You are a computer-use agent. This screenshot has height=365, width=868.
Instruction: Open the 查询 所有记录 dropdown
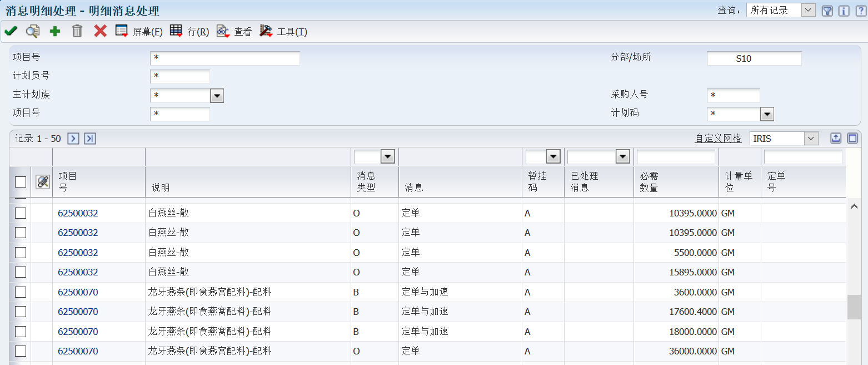pyautogui.click(x=809, y=10)
